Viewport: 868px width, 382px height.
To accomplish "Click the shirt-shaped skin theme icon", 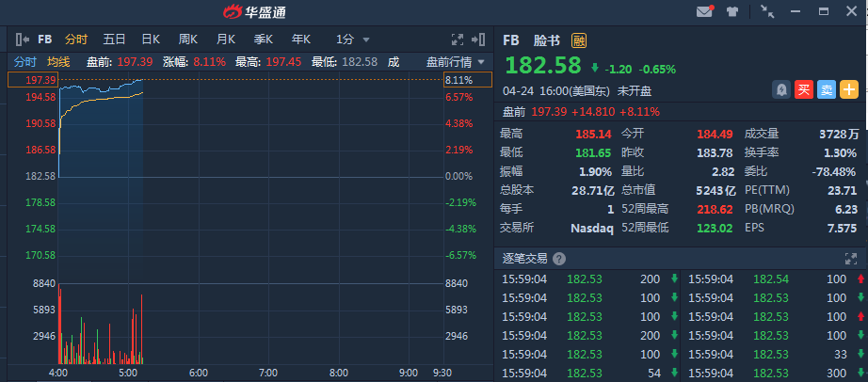I will [733, 12].
